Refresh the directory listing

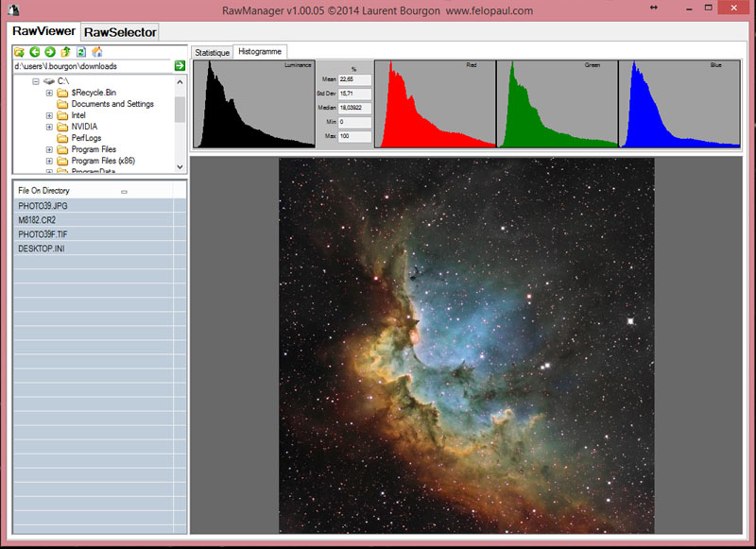click(81, 51)
